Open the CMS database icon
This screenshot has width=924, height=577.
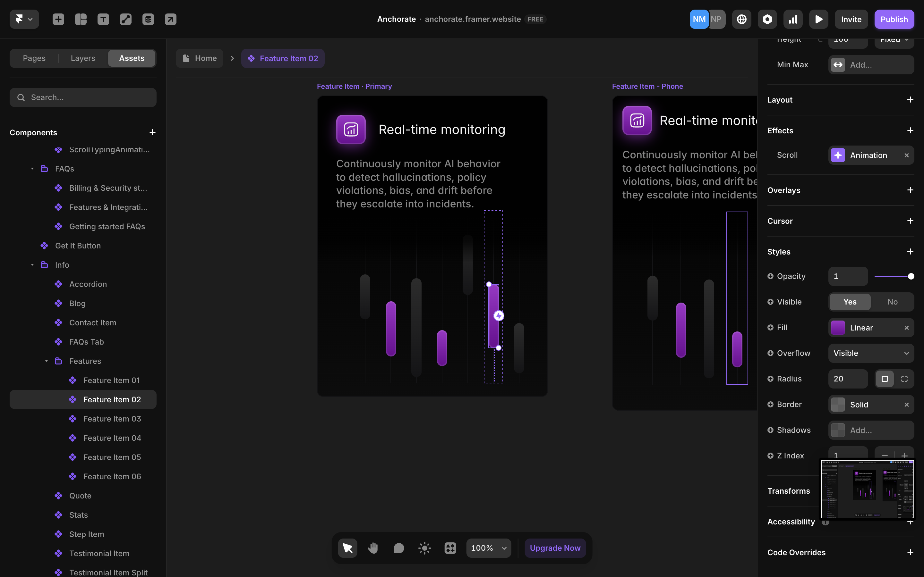[x=148, y=19]
